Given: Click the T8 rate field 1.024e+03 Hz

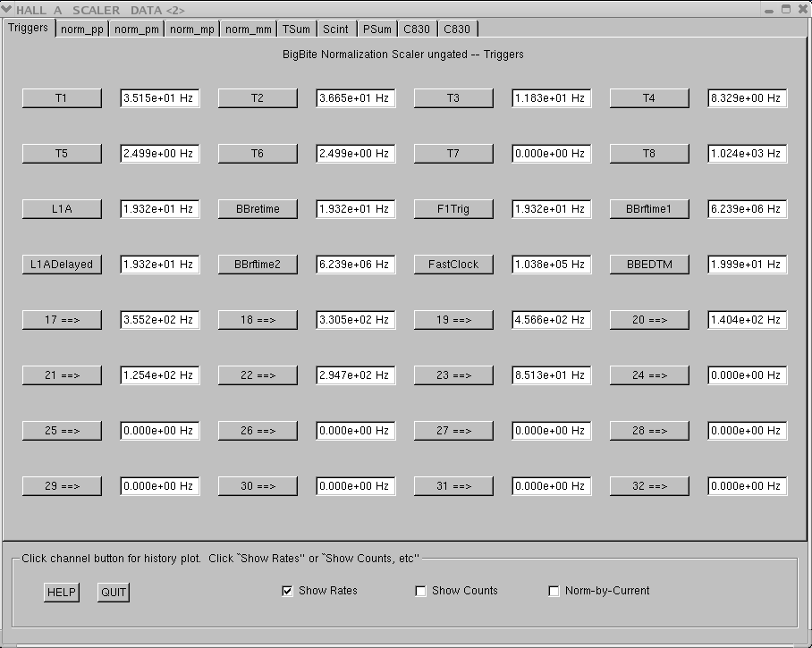Looking at the screenshot, I should coord(748,154).
